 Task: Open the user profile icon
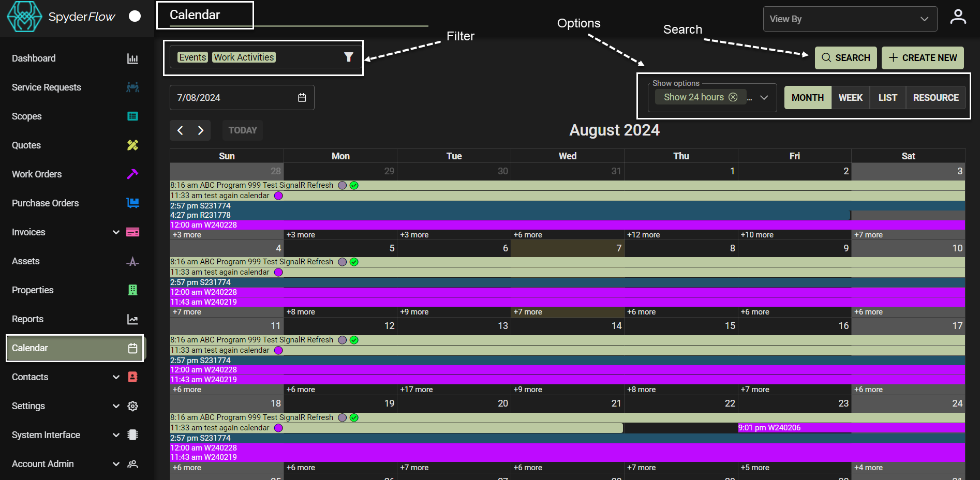[958, 17]
